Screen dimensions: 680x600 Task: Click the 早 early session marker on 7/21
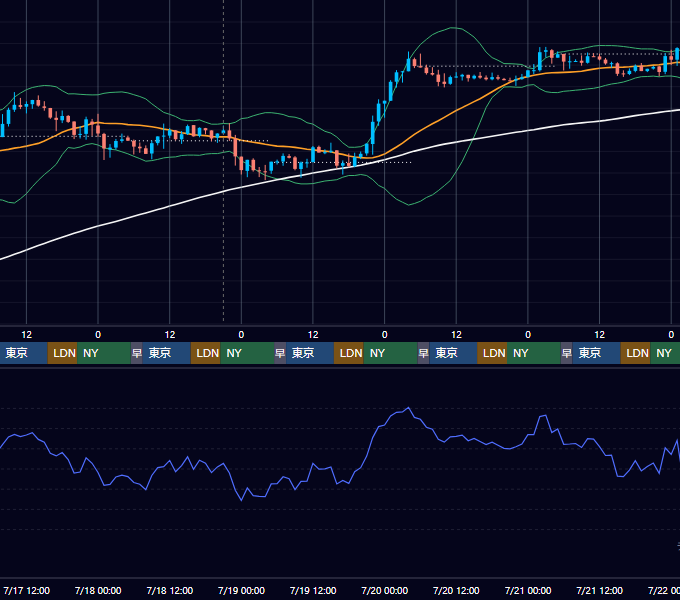click(567, 353)
